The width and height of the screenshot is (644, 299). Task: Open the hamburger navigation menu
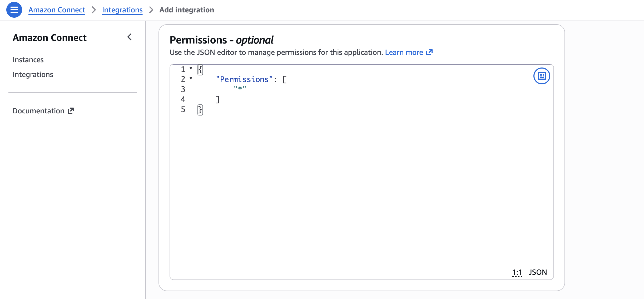click(x=14, y=10)
